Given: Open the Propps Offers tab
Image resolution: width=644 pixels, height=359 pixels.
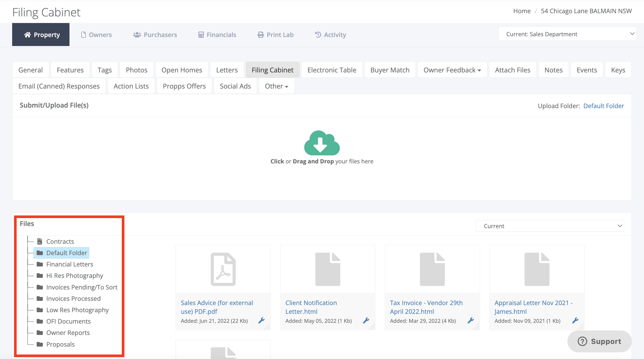Looking at the screenshot, I should point(184,86).
